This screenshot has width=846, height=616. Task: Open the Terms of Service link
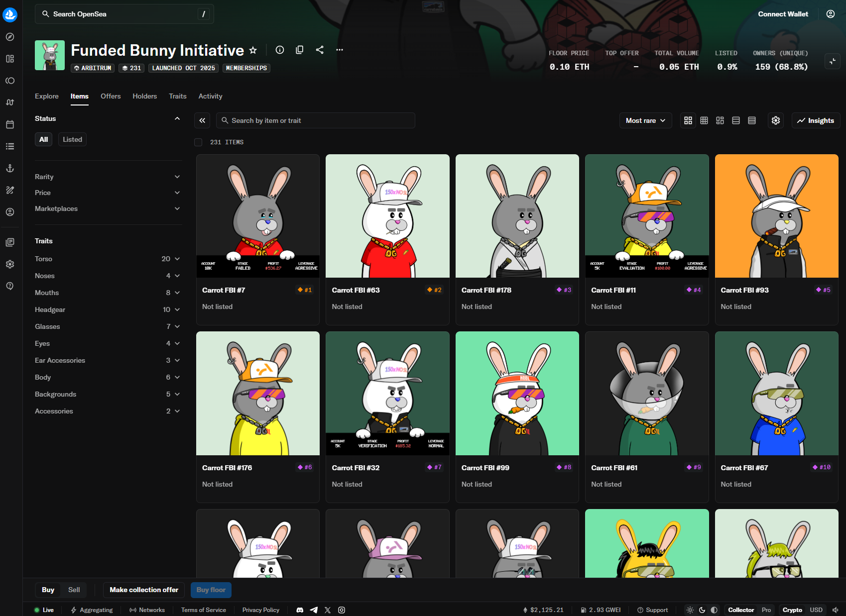[204, 610]
